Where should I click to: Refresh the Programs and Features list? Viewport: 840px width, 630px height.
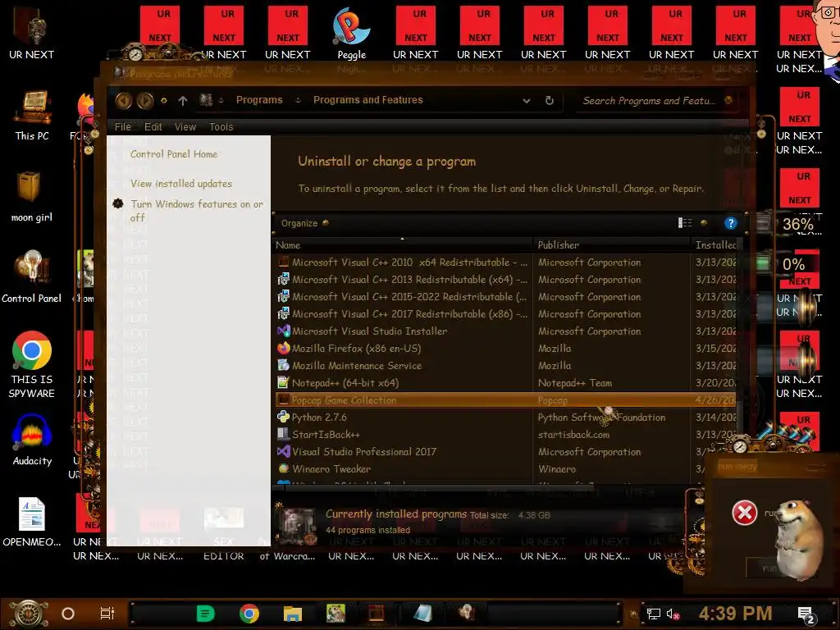pos(549,100)
